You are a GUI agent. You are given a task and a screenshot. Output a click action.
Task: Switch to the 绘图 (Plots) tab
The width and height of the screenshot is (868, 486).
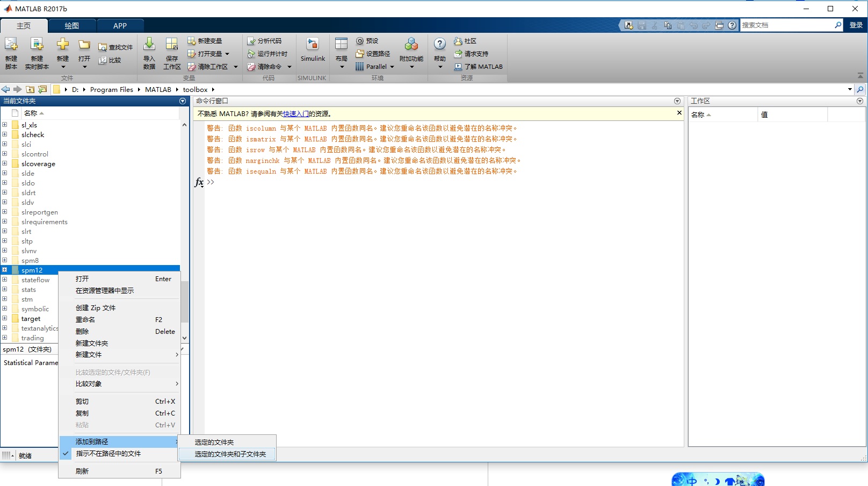click(72, 26)
